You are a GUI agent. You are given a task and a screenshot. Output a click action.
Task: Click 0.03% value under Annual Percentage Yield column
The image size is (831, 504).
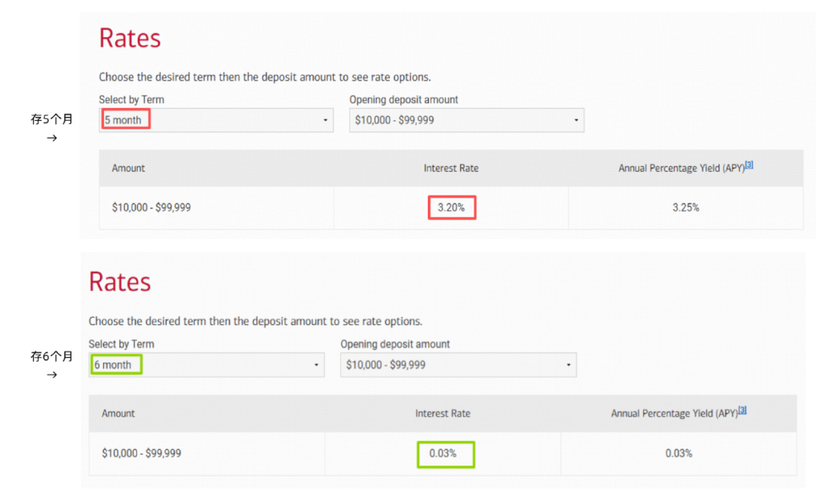pos(679,453)
